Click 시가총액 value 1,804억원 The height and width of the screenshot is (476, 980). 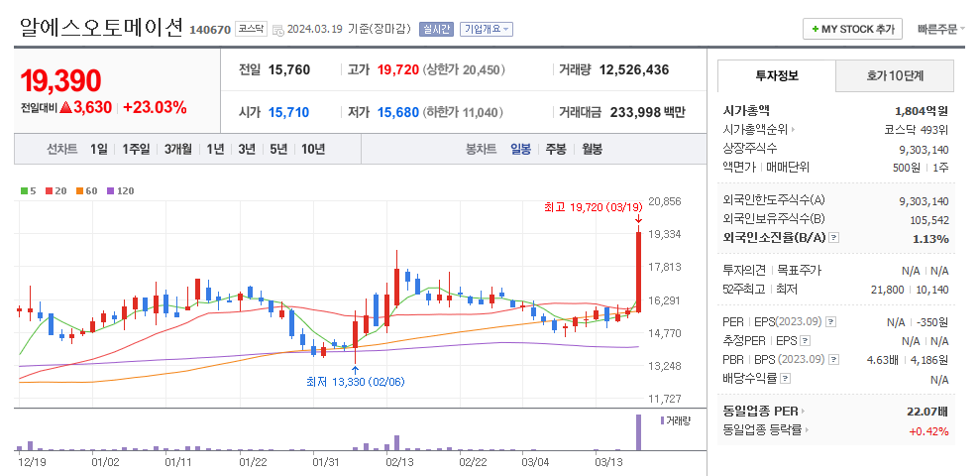coord(922,111)
